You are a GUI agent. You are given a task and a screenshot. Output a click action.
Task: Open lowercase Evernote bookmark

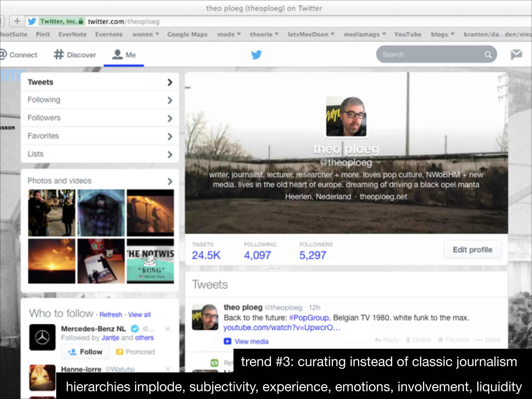coord(109,34)
